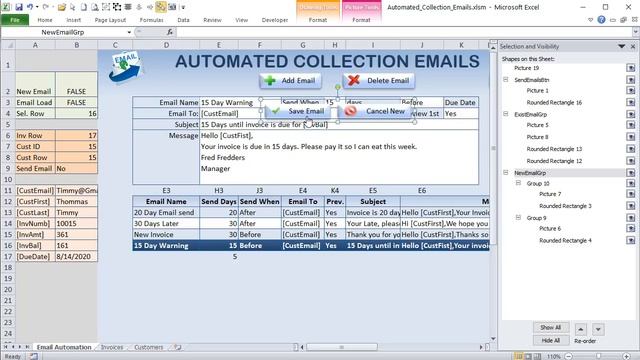This screenshot has height=360, width=640.
Task: Click the Undo arrow icon
Action: click(30, 7)
